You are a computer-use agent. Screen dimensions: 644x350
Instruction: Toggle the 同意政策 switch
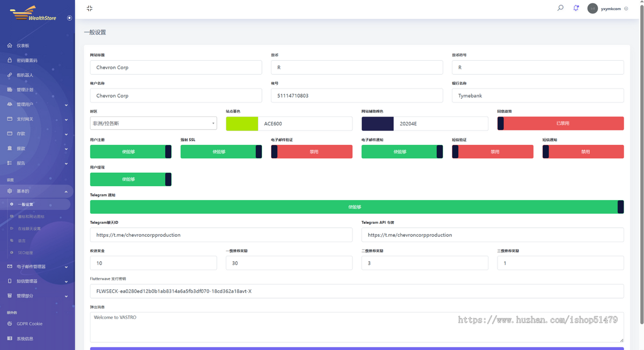[x=561, y=123]
